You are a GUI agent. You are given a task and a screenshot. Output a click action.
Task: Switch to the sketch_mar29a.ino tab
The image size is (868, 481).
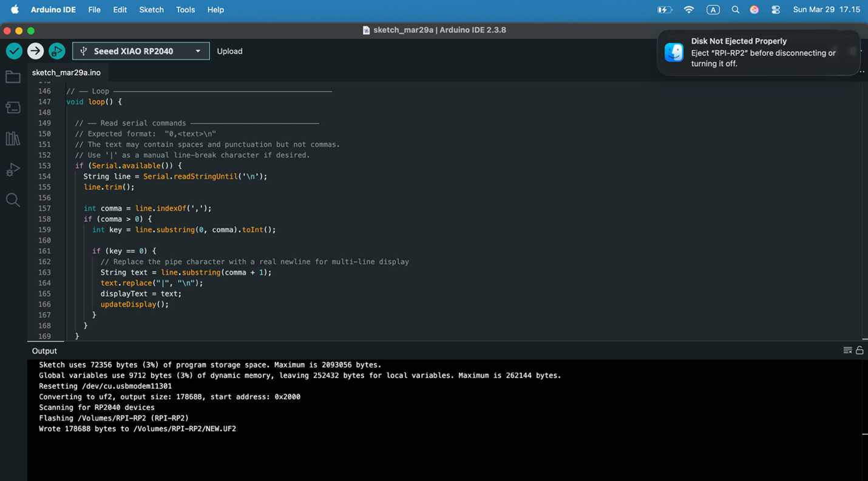pyautogui.click(x=66, y=72)
